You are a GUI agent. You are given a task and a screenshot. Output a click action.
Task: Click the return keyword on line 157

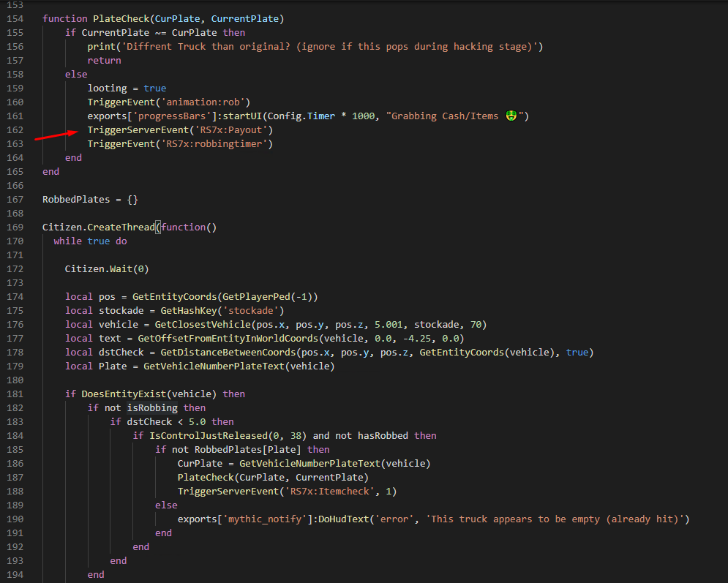coord(104,60)
